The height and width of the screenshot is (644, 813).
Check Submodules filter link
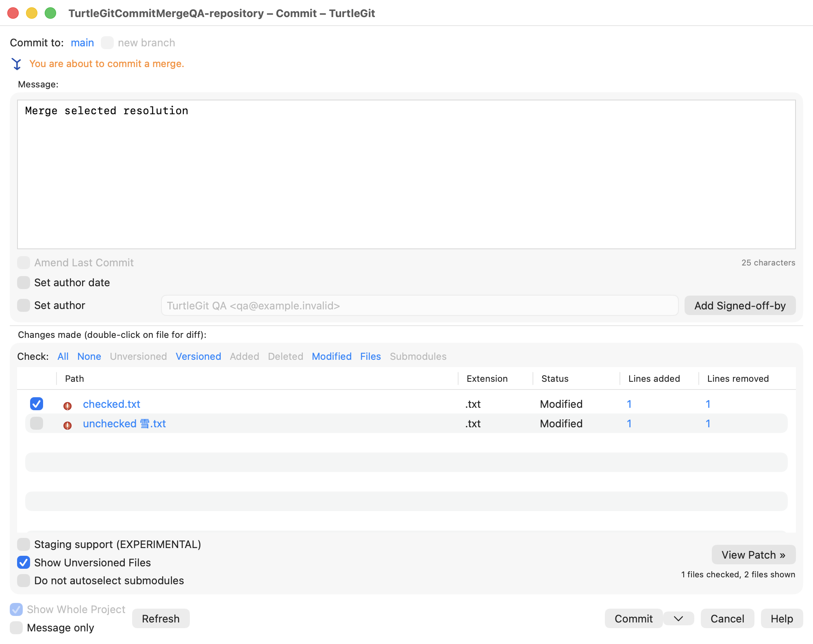tap(418, 357)
